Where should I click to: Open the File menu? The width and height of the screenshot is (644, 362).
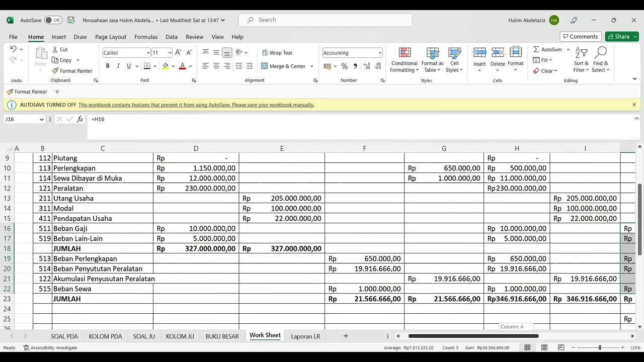[13, 37]
